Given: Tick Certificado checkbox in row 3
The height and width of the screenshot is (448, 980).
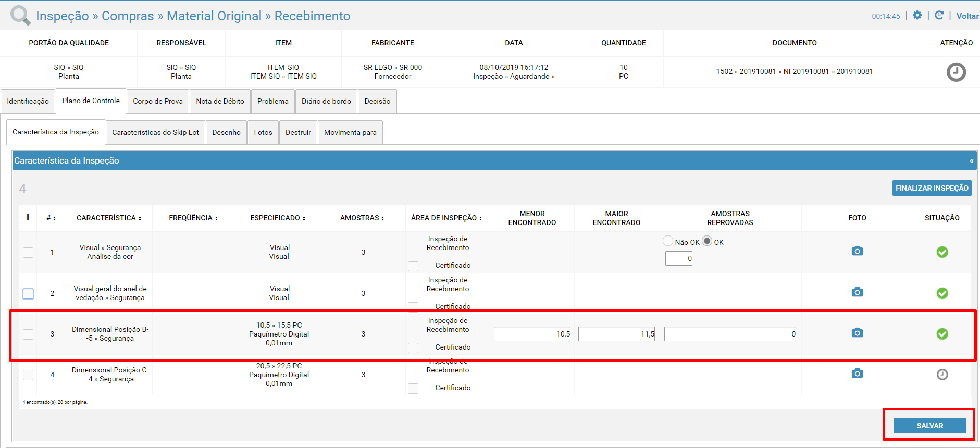Looking at the screenshot, I should (413, 348).
